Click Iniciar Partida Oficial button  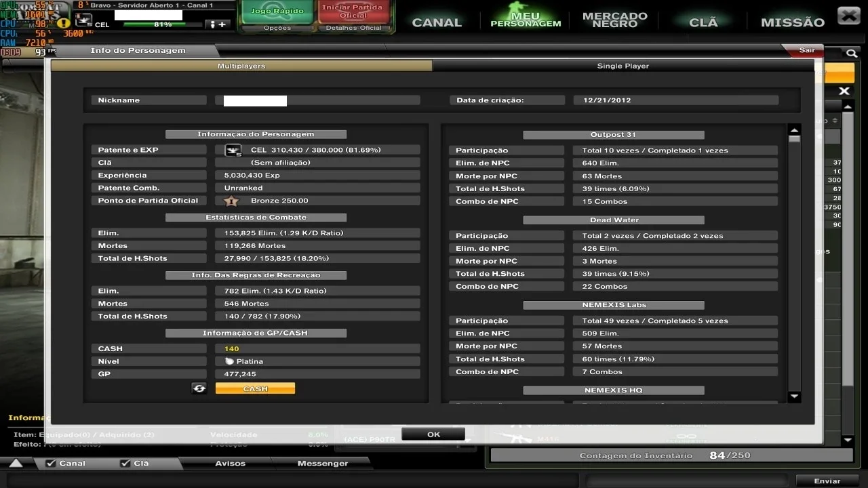(x=353, y=12)
